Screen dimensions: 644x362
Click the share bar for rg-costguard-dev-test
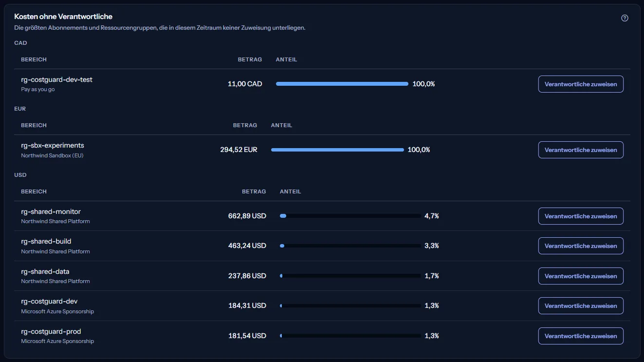[x=342, y=84]
